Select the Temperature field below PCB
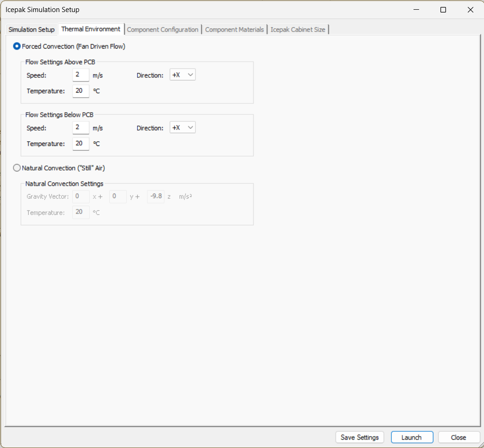Image resolution: width=484 pixels, height=448 pixels. [x=80, y=144]
